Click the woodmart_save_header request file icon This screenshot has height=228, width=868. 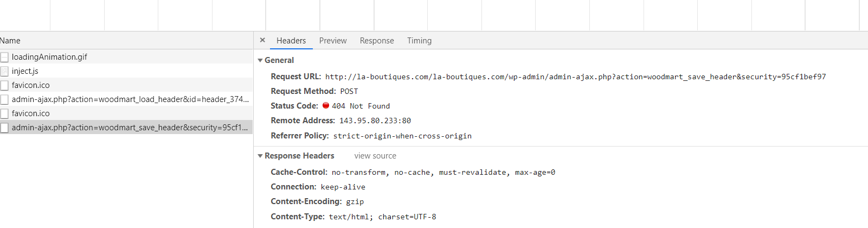point(4,128)
